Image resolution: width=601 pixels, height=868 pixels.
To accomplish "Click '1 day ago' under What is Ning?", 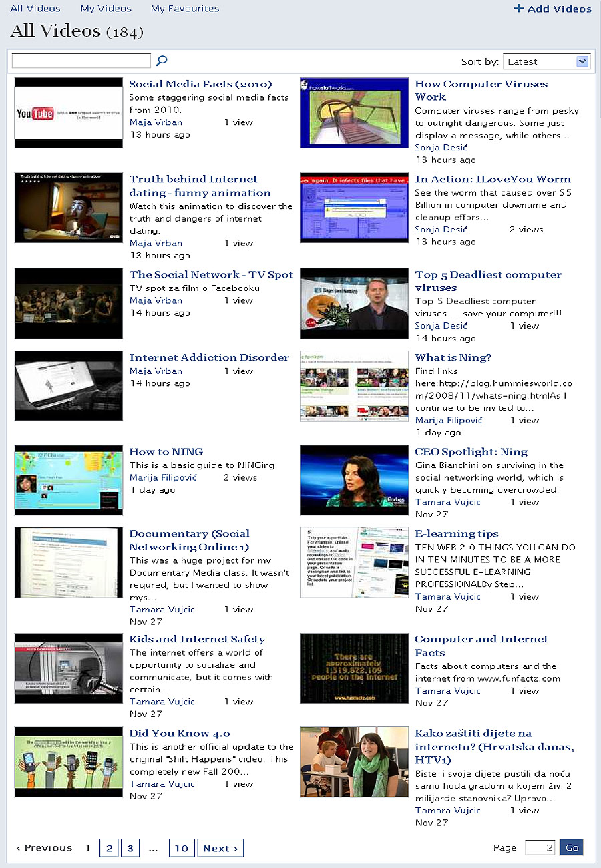I will pos(438,433).
